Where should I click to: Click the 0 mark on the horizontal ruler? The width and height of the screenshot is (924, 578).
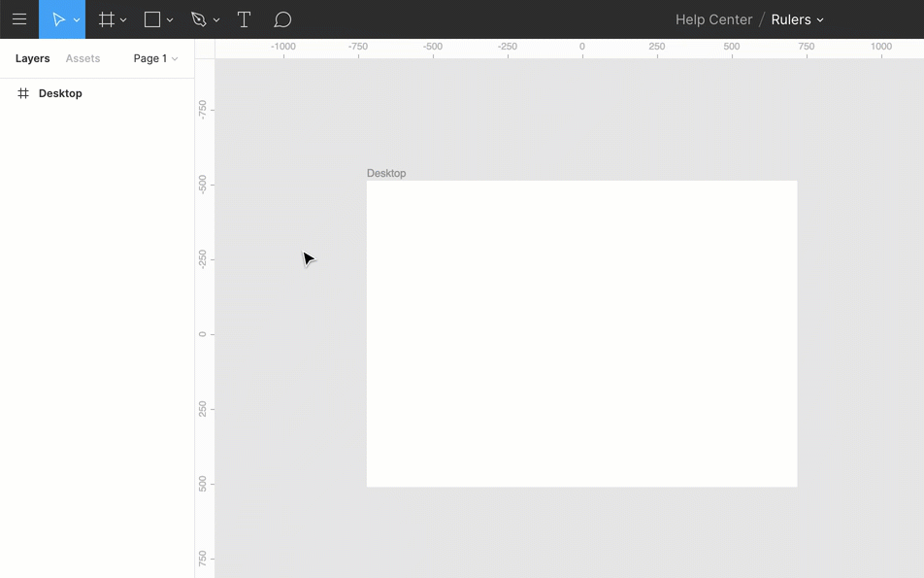pos(582,47)
